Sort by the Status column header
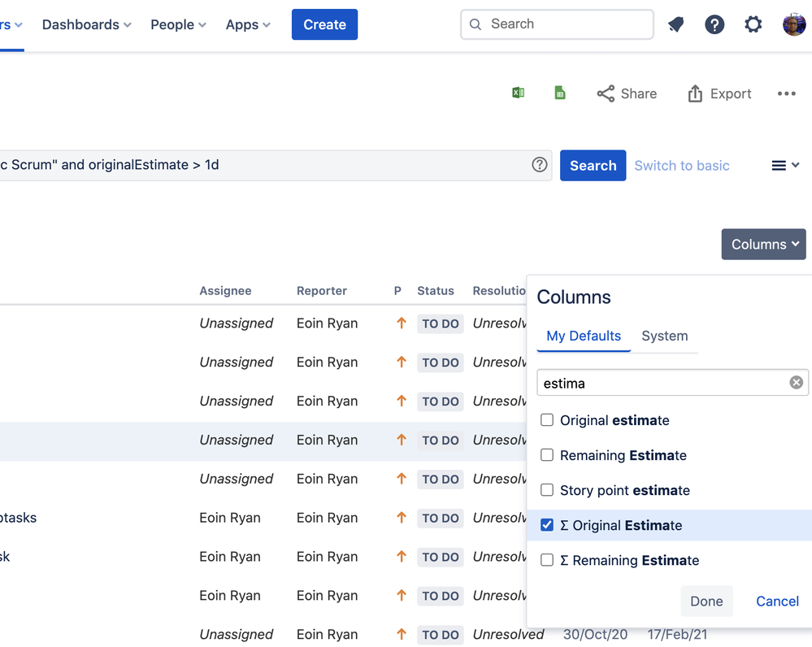This screenshot has height=647, width=812. point(436,291)
